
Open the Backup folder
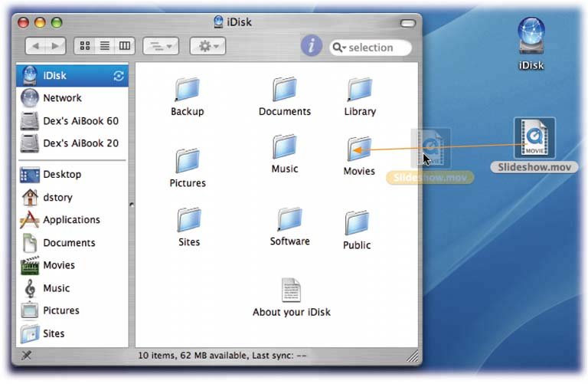[x=187, y=90]
